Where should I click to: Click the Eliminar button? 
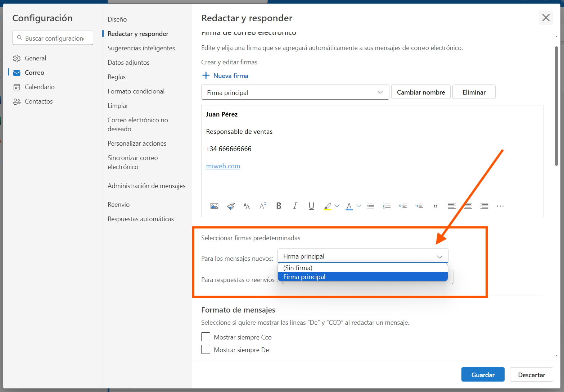pyautogui.click(x=474, y=92)
